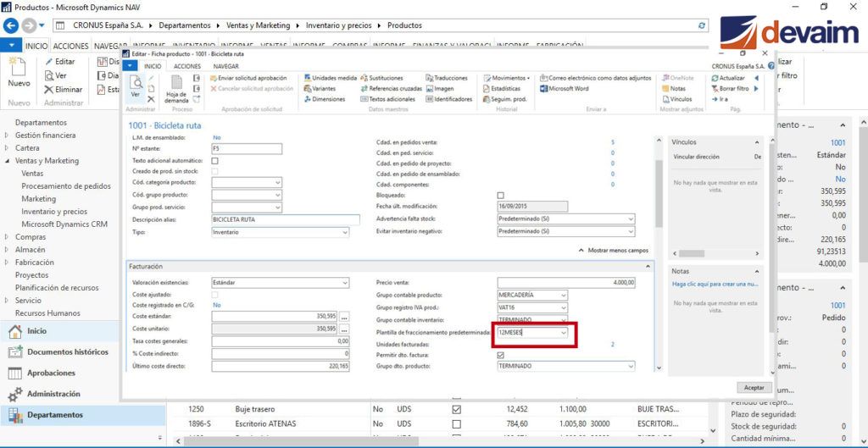Click 'Haga clic aquí para crear una nu...' note link

(714, 285)
